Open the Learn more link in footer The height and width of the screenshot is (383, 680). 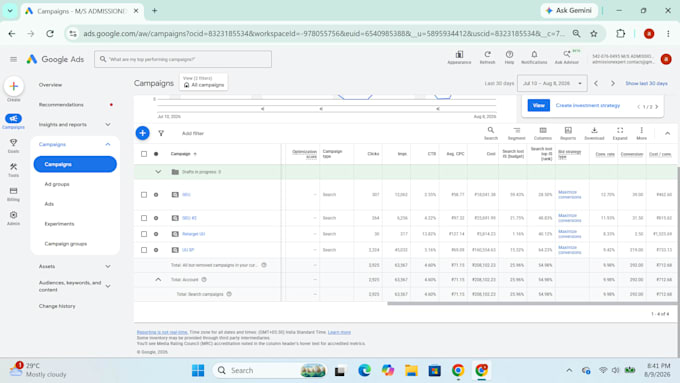click(339, 332)
